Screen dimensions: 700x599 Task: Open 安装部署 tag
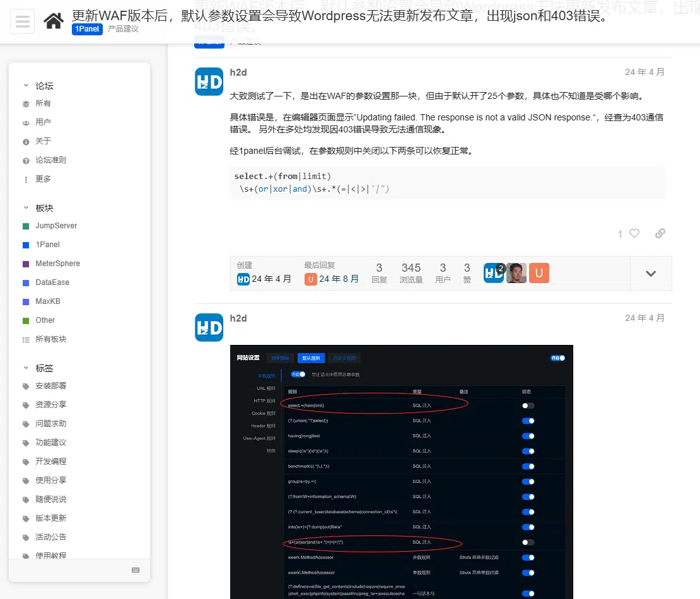click(50, 386)
